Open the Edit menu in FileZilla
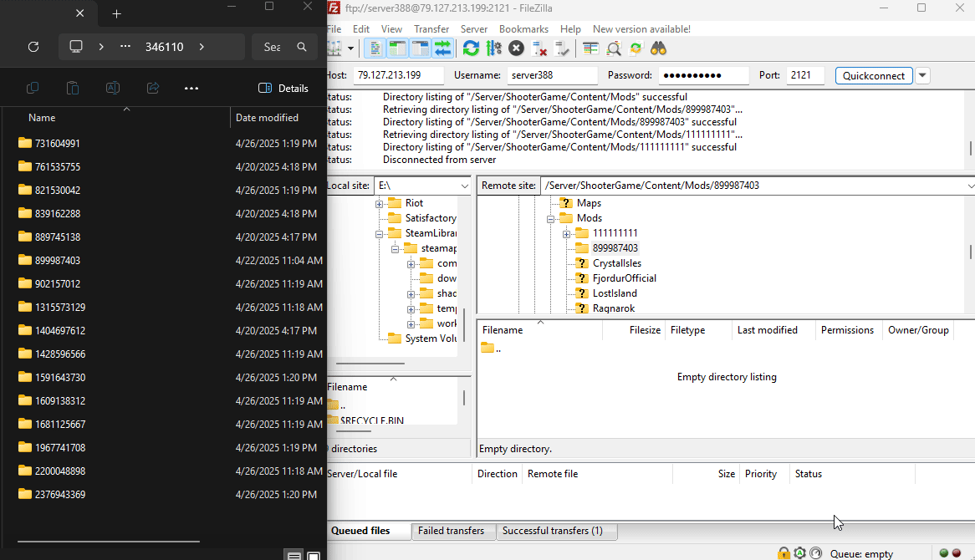 click(x=360, y=29)
